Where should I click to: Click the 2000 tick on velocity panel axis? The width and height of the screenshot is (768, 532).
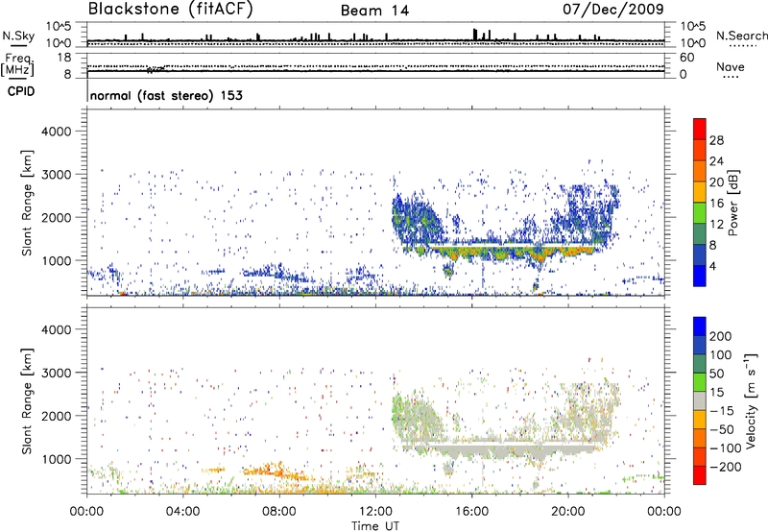coord(56,416)
